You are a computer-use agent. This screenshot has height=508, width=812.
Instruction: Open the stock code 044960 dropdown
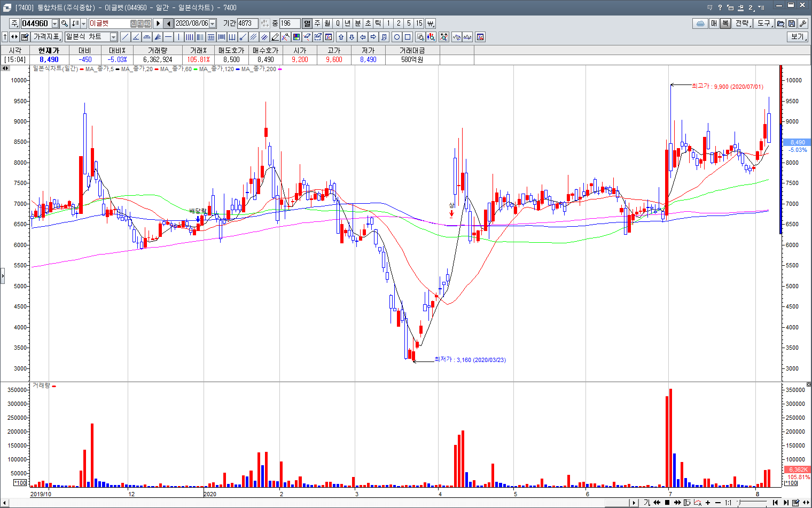click(x=55, y=24)
